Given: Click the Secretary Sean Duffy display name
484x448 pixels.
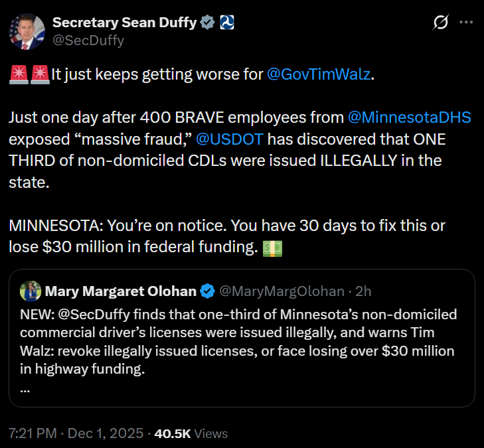Looking at the screenshot, I should coord(125,23).
